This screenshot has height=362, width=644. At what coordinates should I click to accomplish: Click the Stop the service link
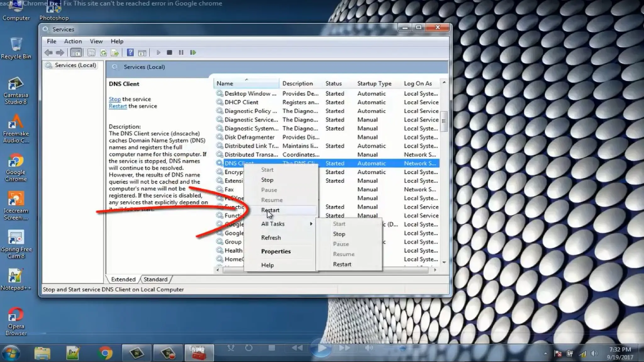[114, 99]
